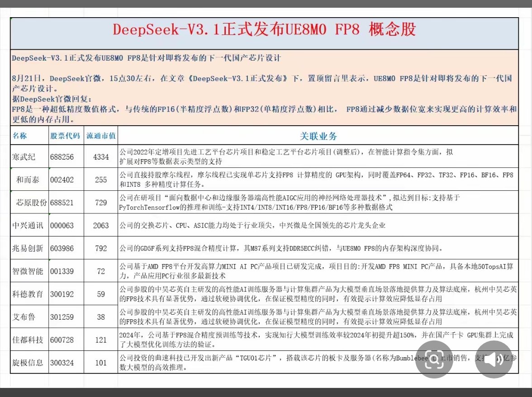Click market value 255
532x397 pixels.
(x=101, y=180)
